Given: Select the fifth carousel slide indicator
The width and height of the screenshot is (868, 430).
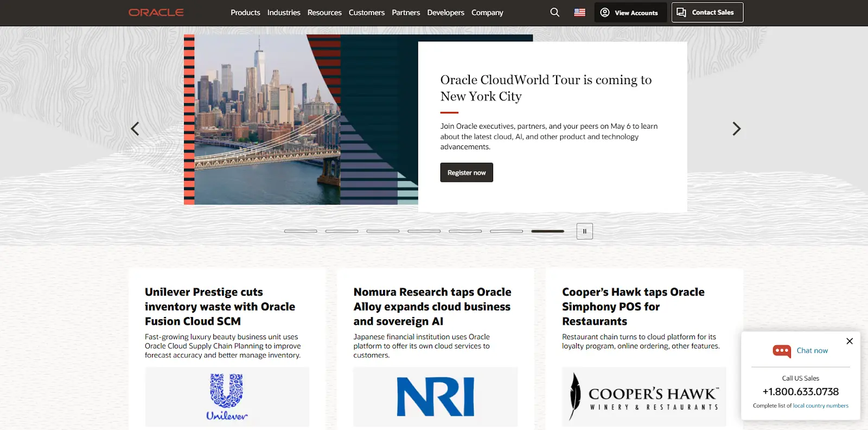Looking at the screenshot, I should click(465, 231).
